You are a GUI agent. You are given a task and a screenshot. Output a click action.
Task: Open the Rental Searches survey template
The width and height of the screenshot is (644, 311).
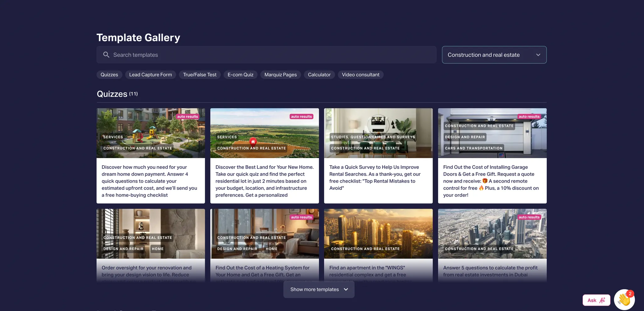point(378,156)
